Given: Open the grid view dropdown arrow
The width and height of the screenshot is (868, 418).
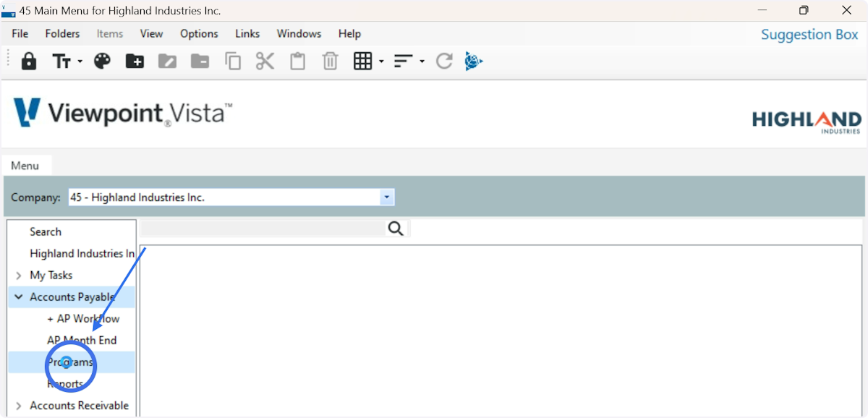Looking at the screenshot, I should (x=381, y=62).
